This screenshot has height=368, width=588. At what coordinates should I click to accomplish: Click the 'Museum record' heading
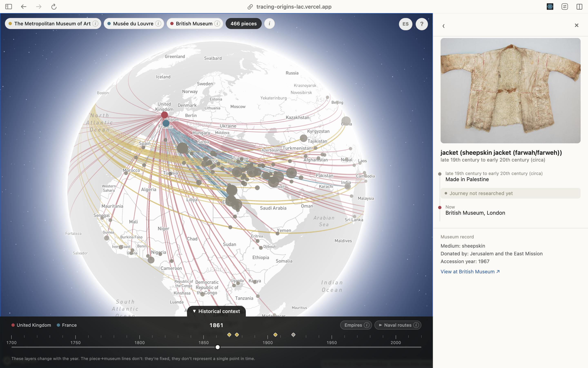pos(457,237)
